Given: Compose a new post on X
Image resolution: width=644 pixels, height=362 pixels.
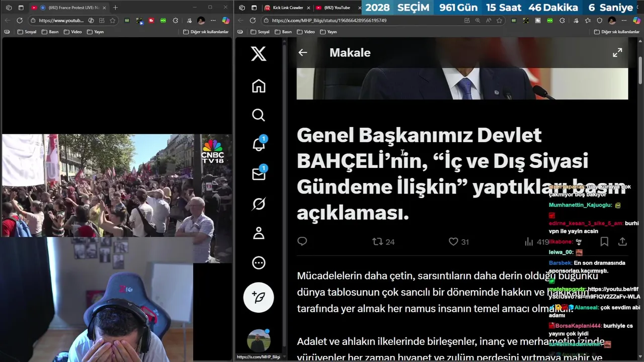Looking at the screenshot, I should 259,297.
